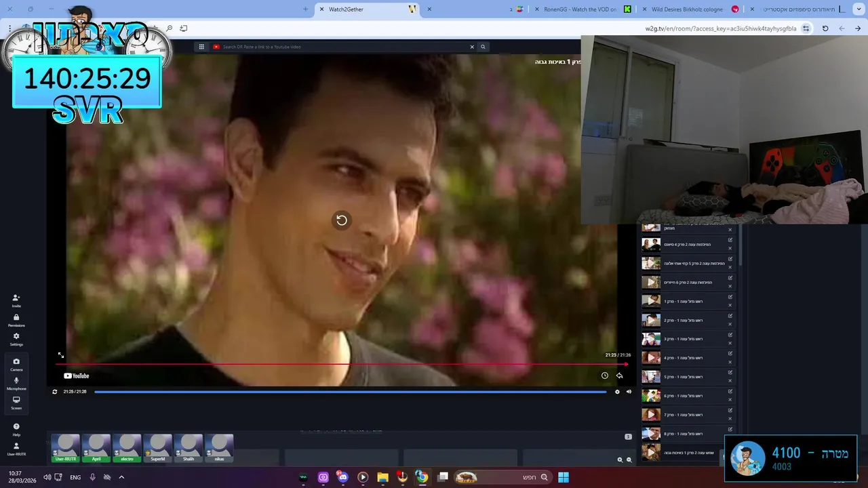Start Screen sharing from sidebar

pos(16,403)
